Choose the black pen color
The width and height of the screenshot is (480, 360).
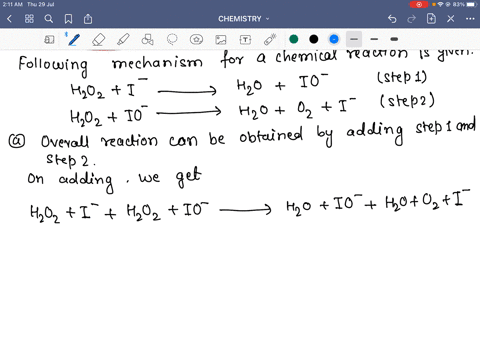(314, 39)
